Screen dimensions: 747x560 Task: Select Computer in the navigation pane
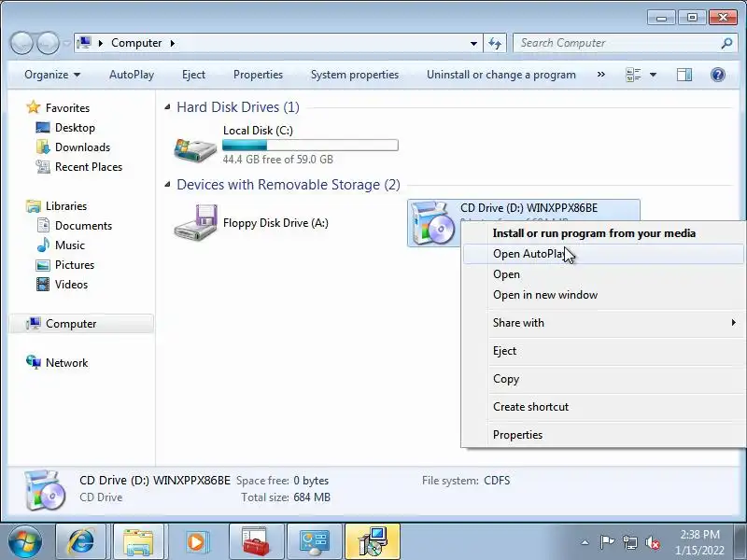pyautogui.click(x=81, y=323)
